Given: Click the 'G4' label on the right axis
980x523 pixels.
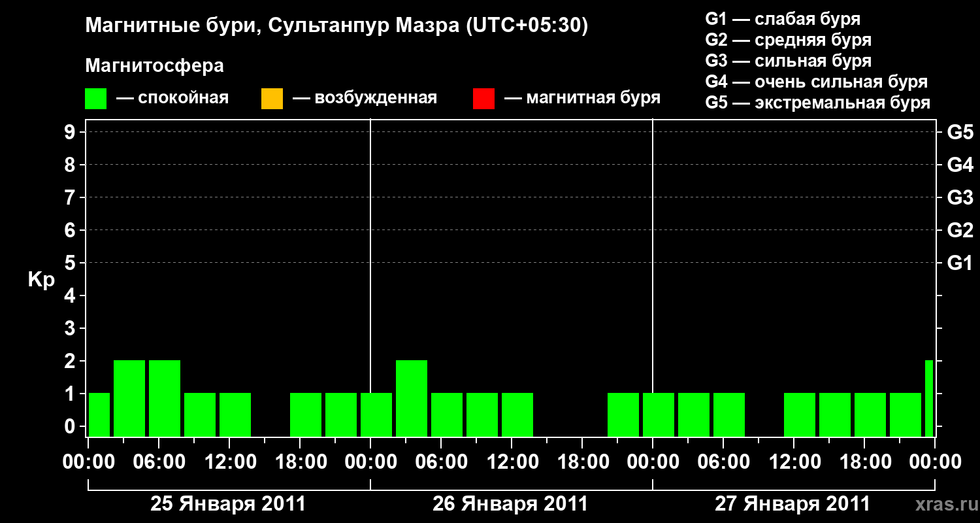Looking at the screenshot, I should click(960, 165).
